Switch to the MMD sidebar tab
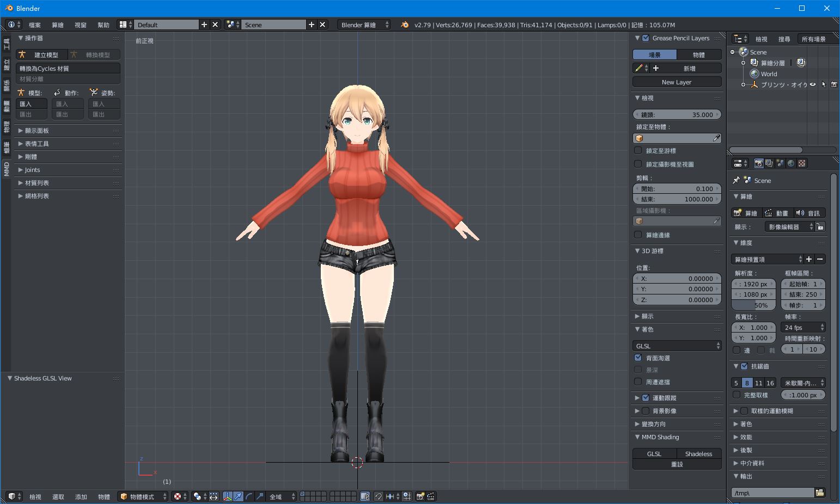Image resolution: width=840 pixels, height=504 pixels. click(x=7, y=169)
